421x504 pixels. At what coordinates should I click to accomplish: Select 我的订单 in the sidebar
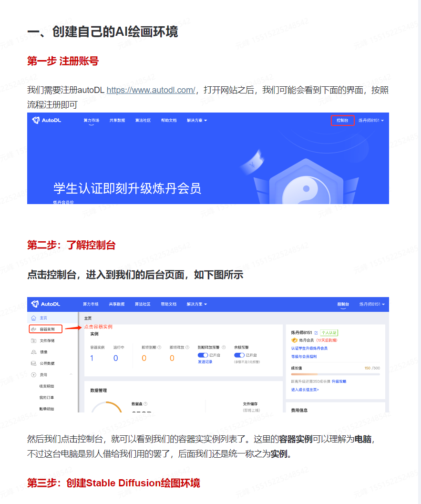[47, 398]
